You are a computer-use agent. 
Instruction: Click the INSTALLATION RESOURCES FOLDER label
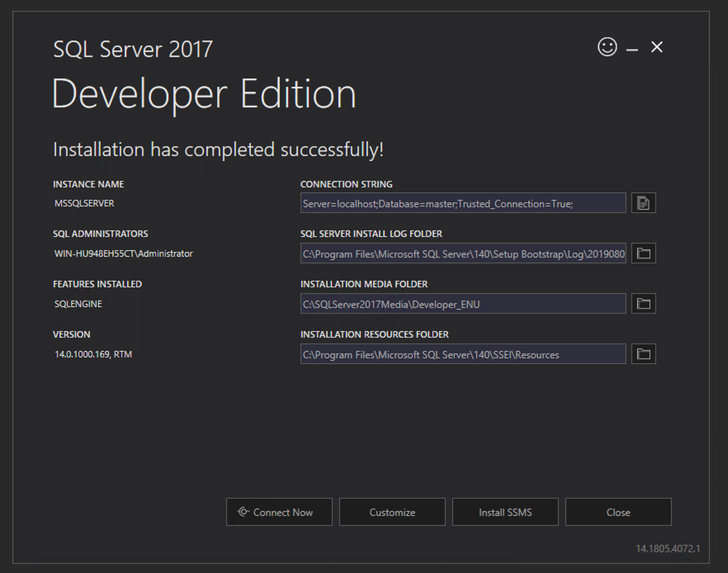pos(375,334)
